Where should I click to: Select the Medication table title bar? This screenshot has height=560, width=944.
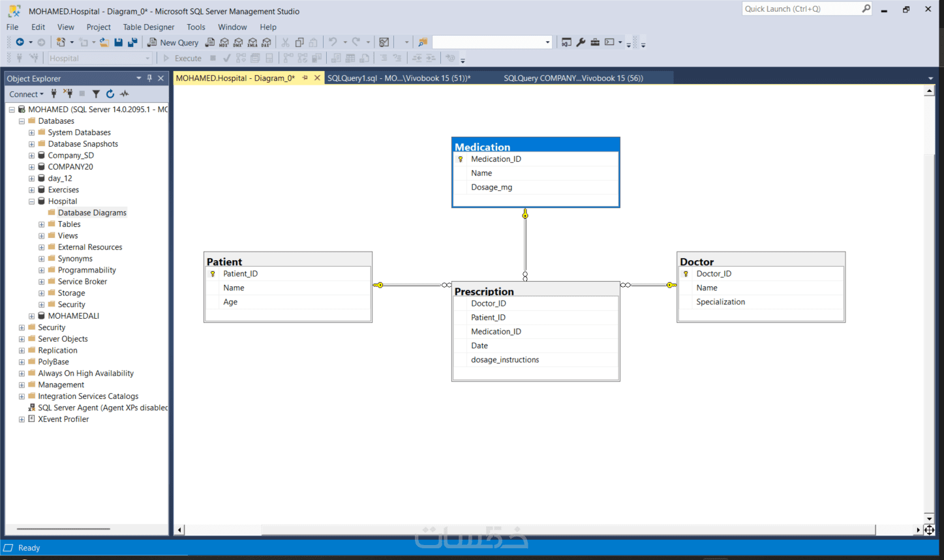[536, 146]
